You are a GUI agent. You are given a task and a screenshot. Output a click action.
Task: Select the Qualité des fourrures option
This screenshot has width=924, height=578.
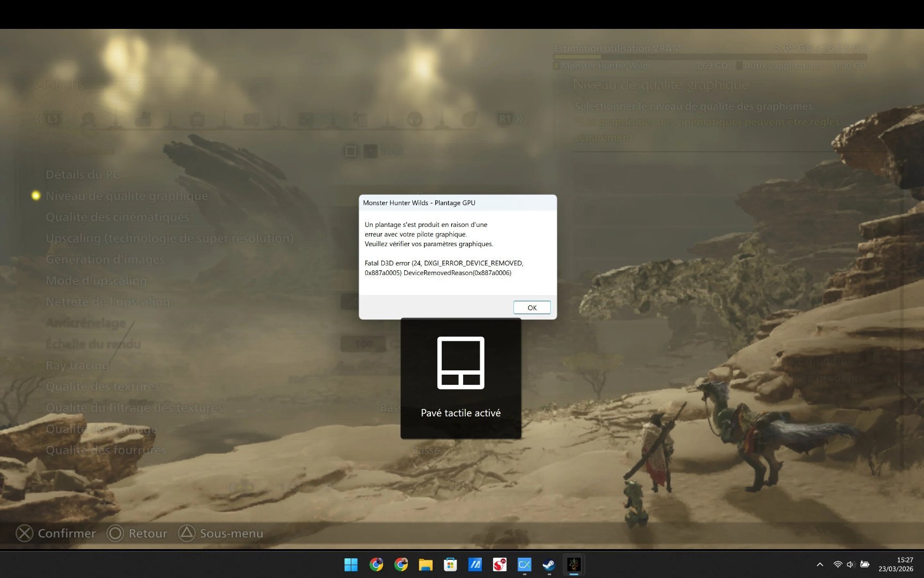click(x=106, y=450)
